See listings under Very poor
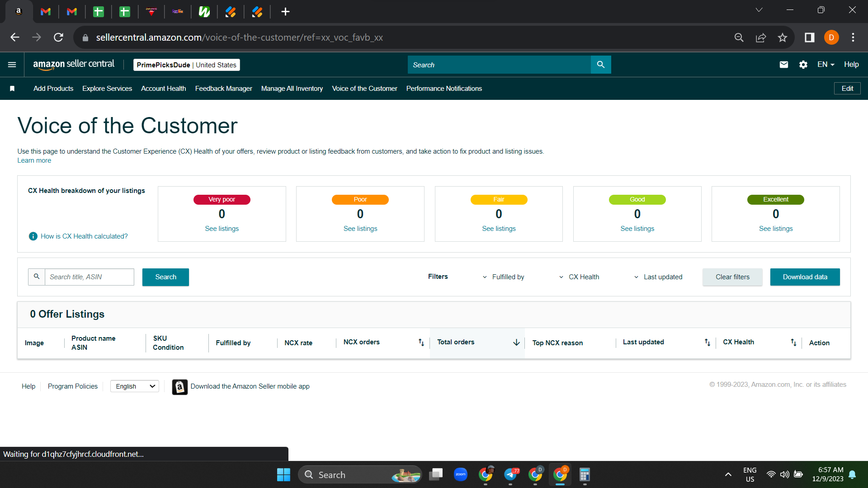The width and height of the screenshot is (868, 488). point(222,229)
